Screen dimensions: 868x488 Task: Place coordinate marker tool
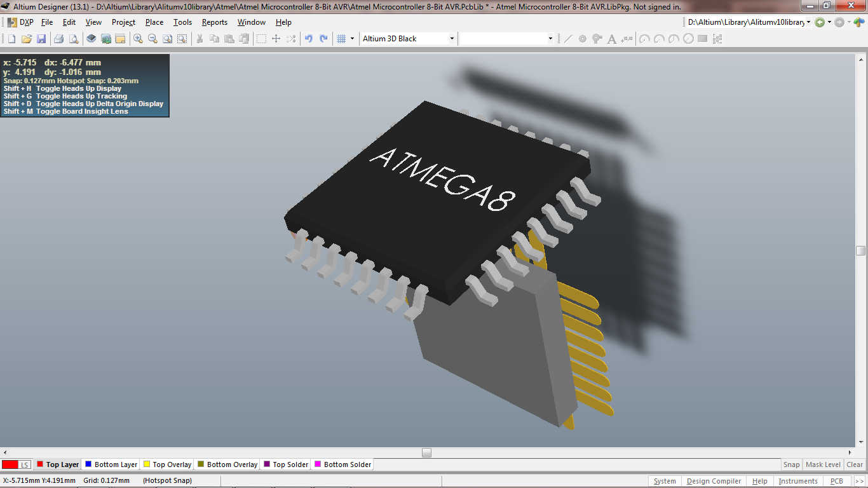click(627, 39)
